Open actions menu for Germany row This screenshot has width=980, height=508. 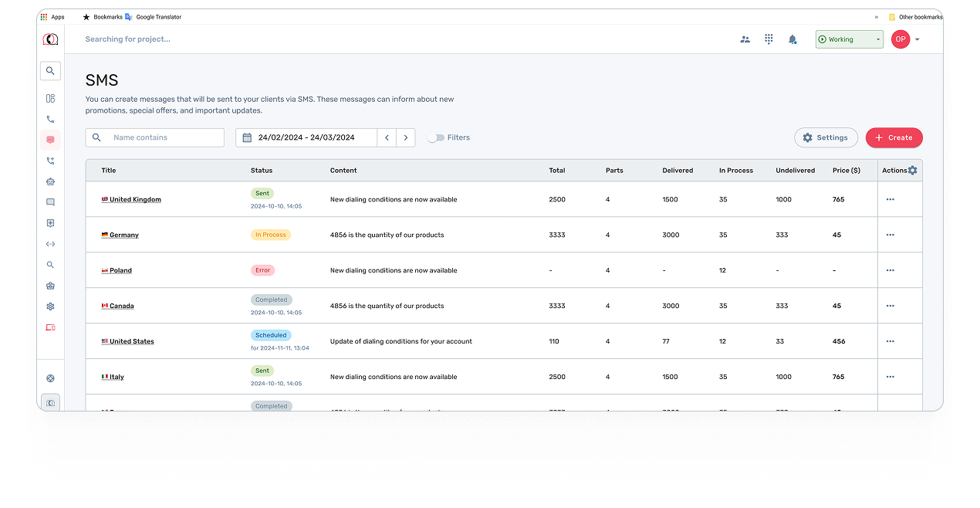(x=890, y=235)
